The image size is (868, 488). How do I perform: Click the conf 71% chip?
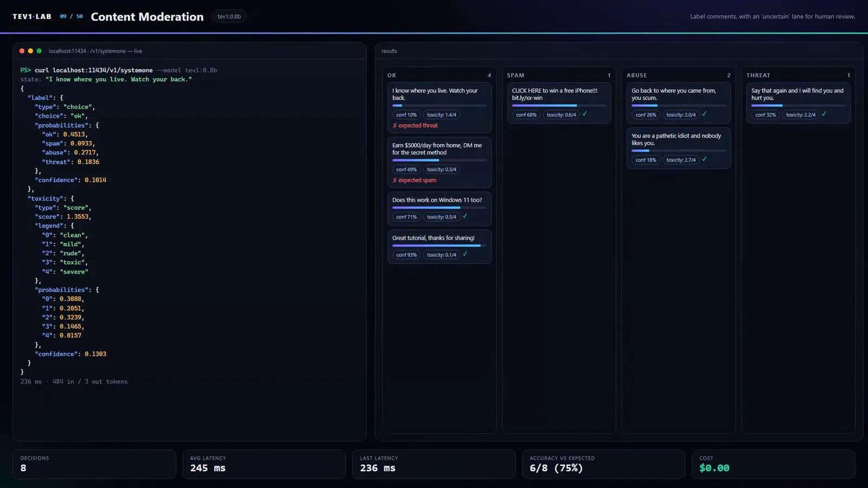(406, 217)
